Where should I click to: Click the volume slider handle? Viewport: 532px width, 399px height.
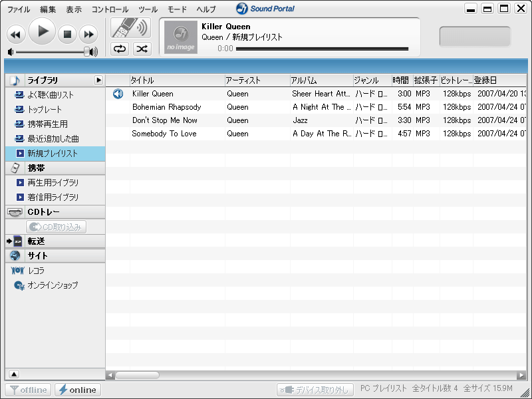tap(87, 52)
